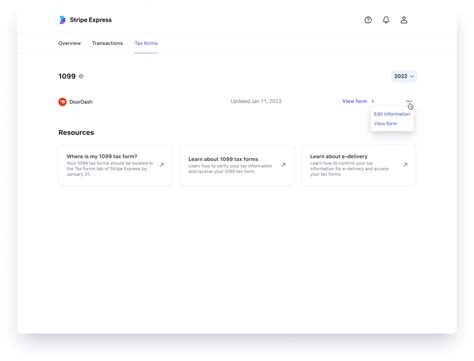
Task: Open the 2022 year dropdown
Action: (x=404, y=76)
